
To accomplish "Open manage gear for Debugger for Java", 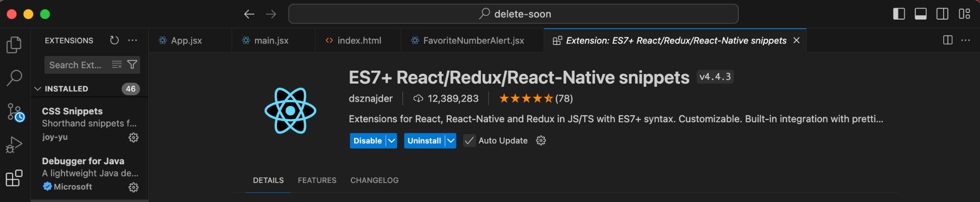I will click(134, 187).
